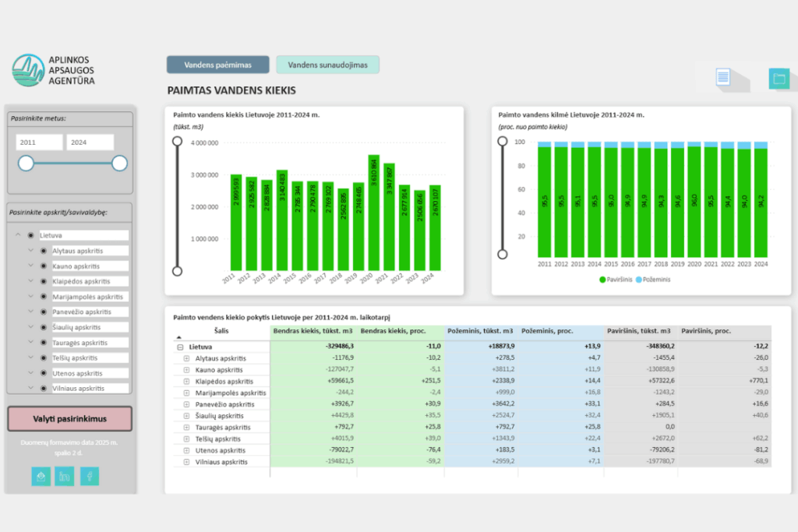Expand Klaipėdos apskritis in sidebar tree
Viewport: 798px width, 532px height.
pos(30,281)
